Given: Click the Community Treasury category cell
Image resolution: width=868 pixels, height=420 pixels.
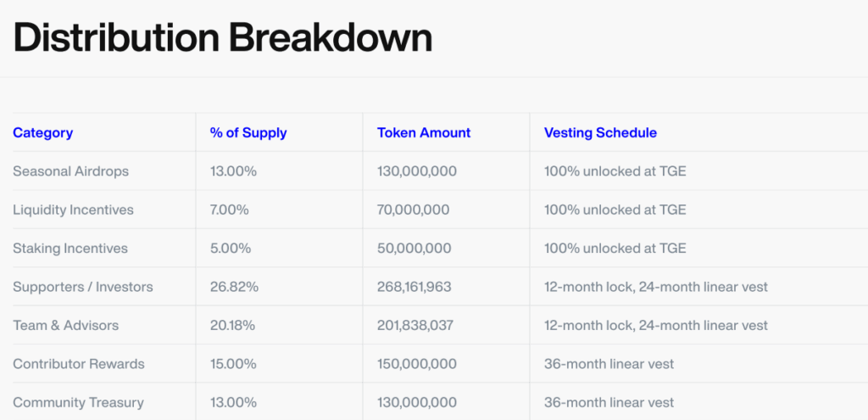Looking at the screenshot, I should pyautogui.click(x=79, y=402).
